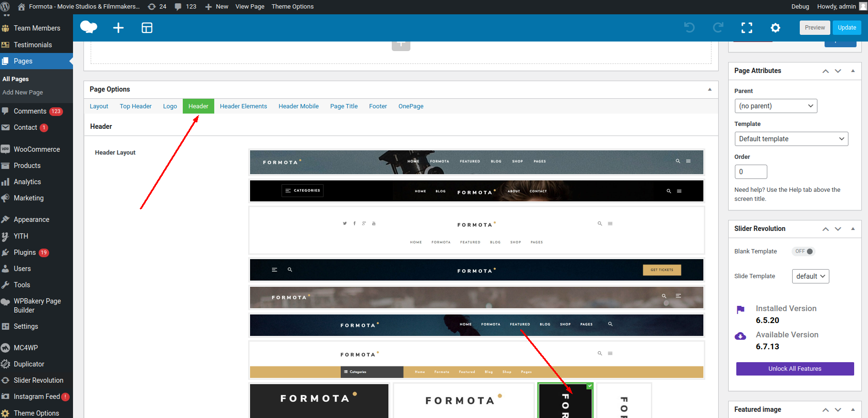Click View Page in admin bar
Screen dimensions: 868x418
click(250, 7)
